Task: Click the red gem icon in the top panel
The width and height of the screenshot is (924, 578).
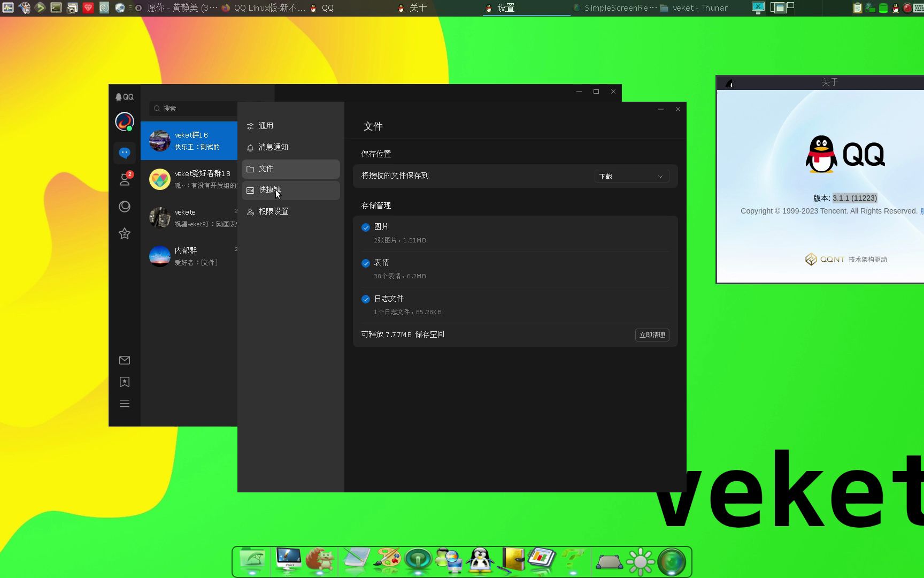Action: pyautogui.click(x=88, y=7)
